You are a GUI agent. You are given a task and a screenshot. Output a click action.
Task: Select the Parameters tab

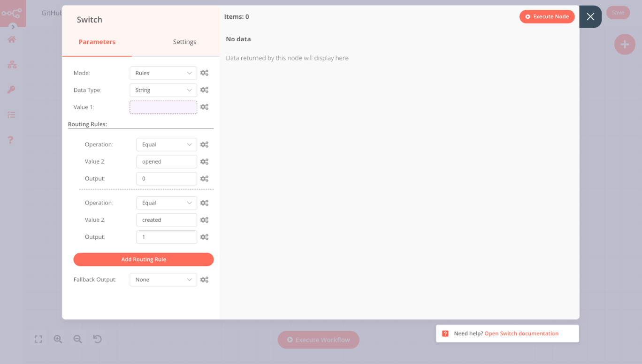(x=97, y=42)
